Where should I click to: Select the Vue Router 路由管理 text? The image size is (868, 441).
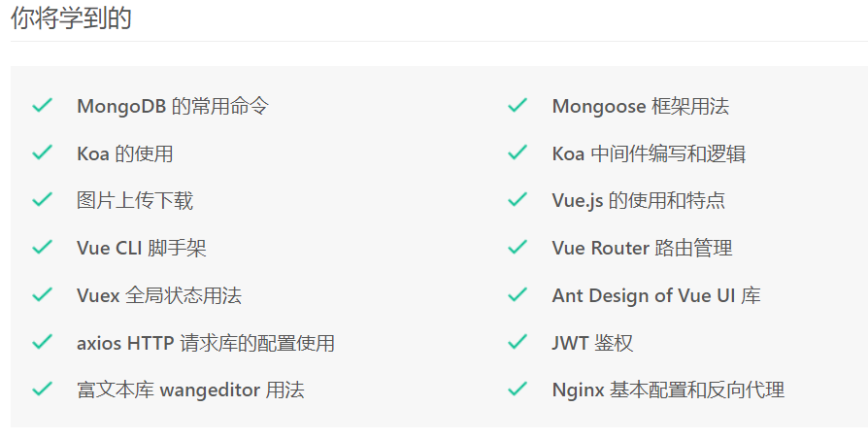(x=642, y=248)
